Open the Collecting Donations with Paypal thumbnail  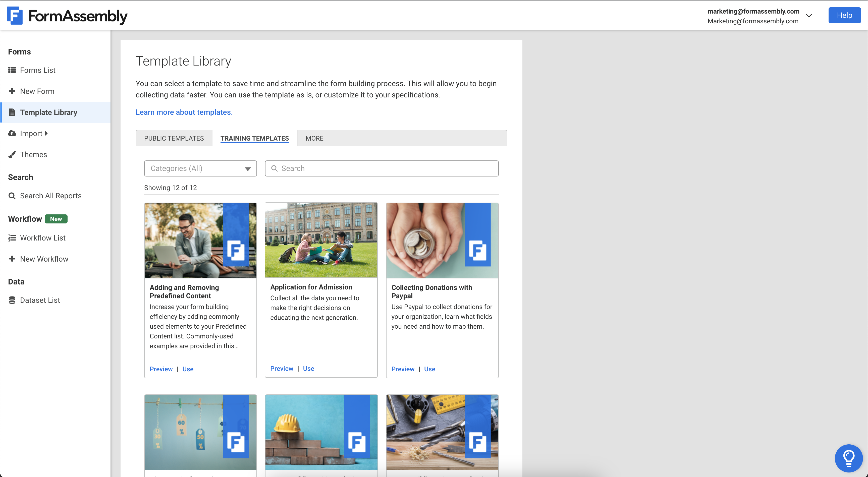[x=442, y=240]
